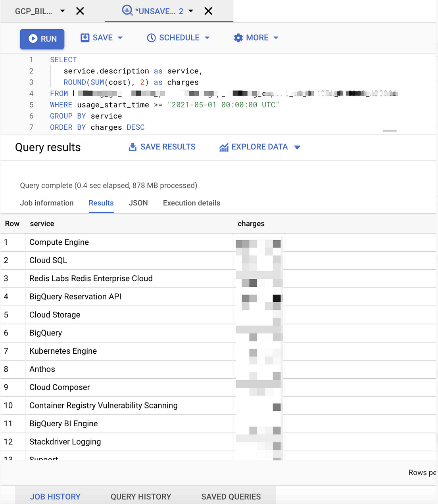Expand the MORE dropdown arrow
Image resolution: width=438 pixels, height=504 pixels.
coord(276,38)
